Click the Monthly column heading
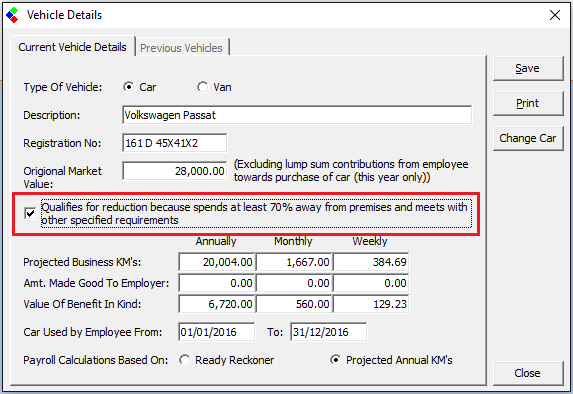 [x=293, y=241]
